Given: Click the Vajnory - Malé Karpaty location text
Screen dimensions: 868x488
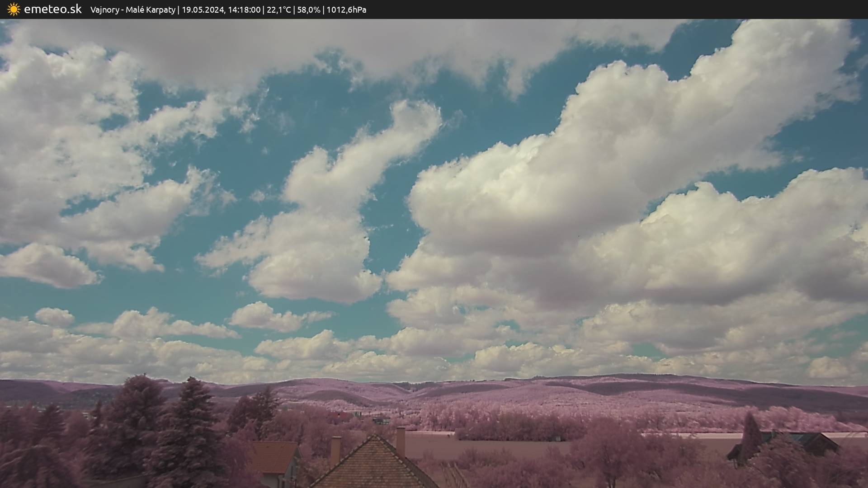Looking at the screenshot, I should click(x=132, y=10).
